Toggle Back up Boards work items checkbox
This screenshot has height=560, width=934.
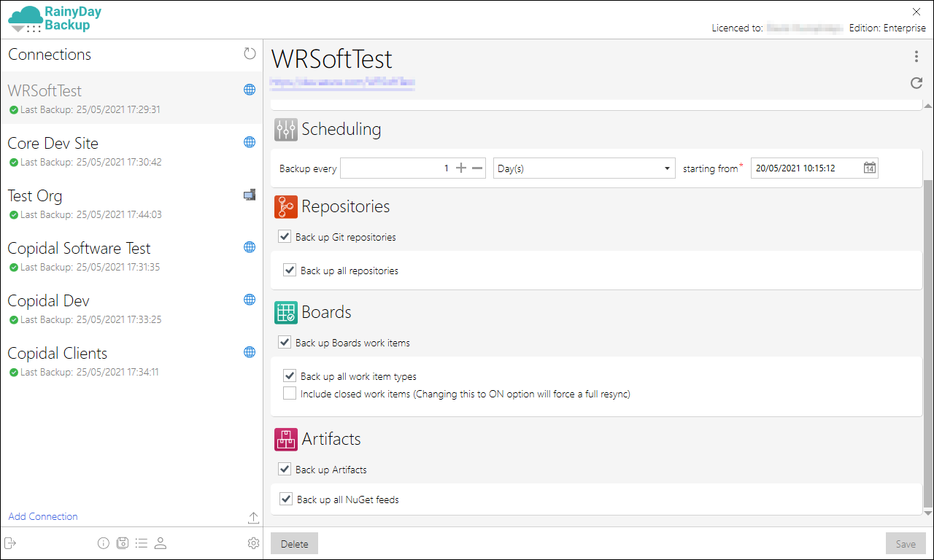click(285, 342)
